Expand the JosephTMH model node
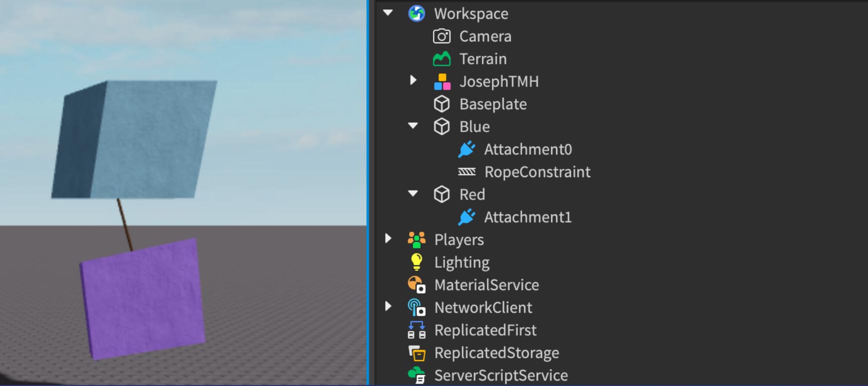868x386 pixels. pyautogui.click(x=413, y=80)
